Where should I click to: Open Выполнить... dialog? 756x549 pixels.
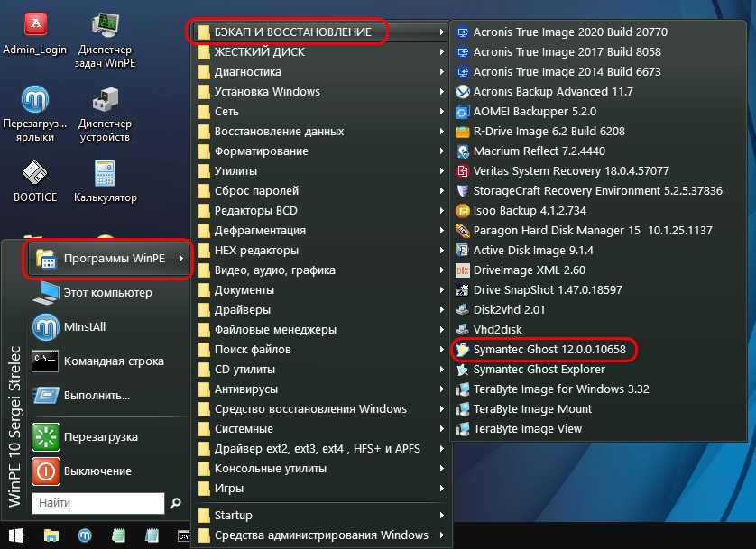[x=108, y=396]
